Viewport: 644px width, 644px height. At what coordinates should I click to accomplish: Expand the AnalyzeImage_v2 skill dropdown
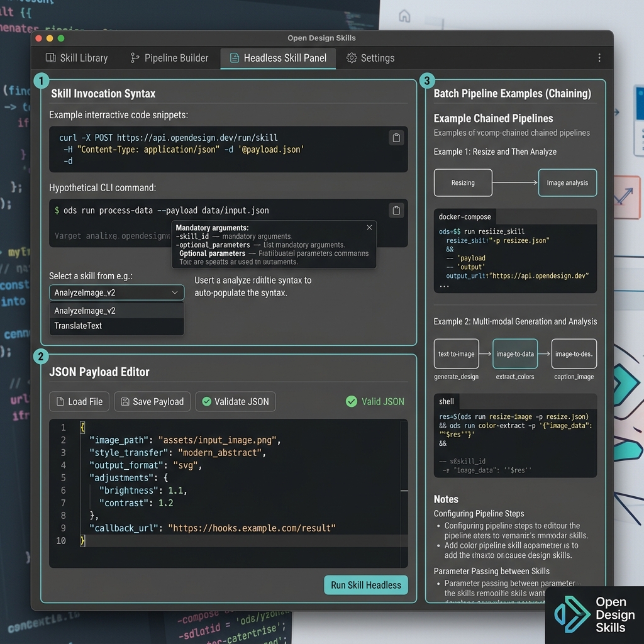tap(116, 292)
